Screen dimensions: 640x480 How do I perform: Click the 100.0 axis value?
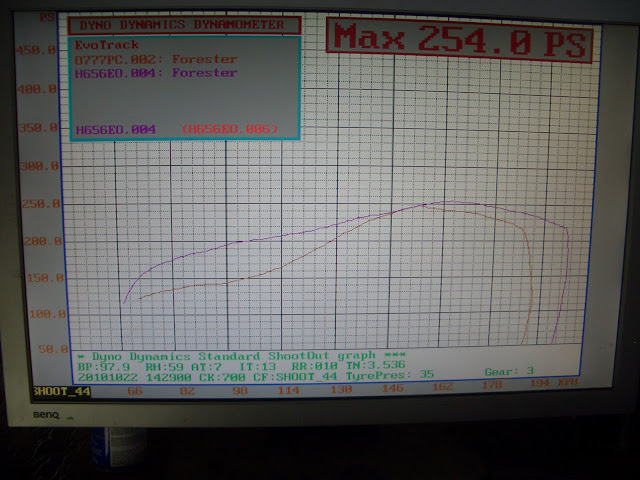pyautogui.click(x=48, y=314)
